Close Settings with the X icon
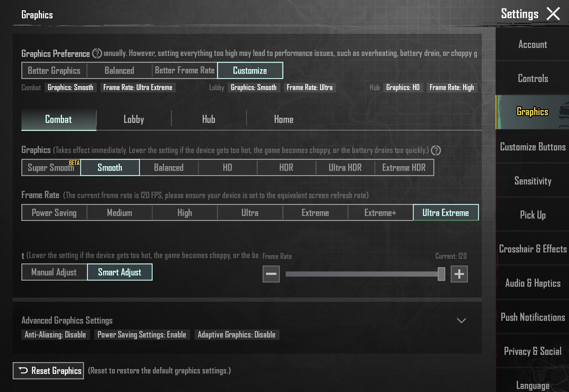Screen dimensions: 569x392 pyautogui.click(x=553, y=14)
